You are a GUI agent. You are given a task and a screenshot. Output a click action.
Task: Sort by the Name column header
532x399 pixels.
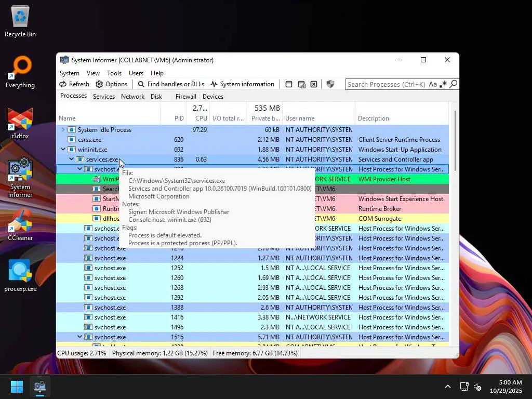click(x=108, y=118)
